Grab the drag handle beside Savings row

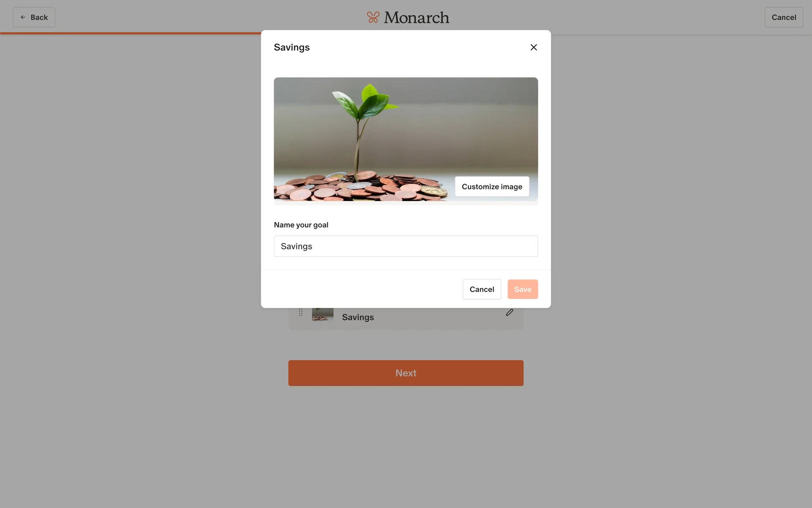[301, 312]
